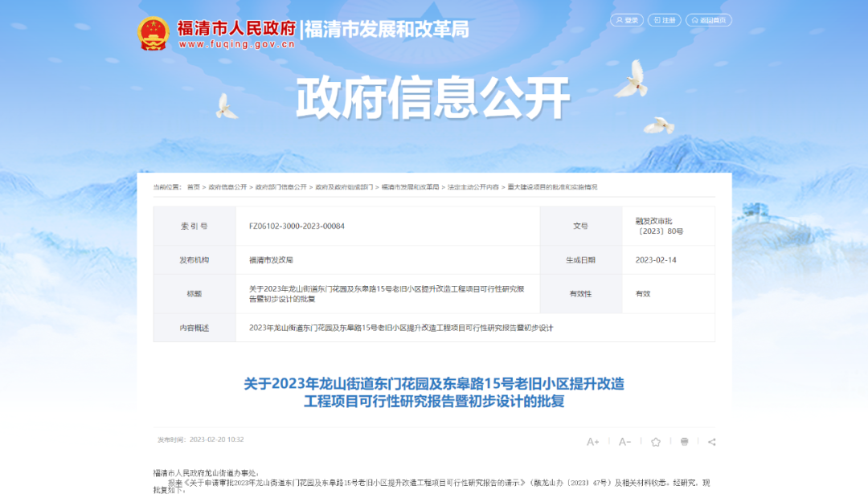The image size is (868, 494).
Task: Open 政府部门信息公开 breadcrumb link
Action: (281, 187)
